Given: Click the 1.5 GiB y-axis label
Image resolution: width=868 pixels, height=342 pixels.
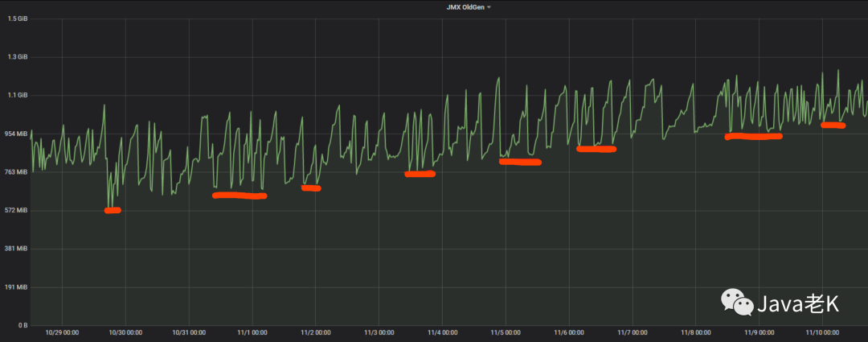Looking at the screenshot, I should click(x=18, y=19).
